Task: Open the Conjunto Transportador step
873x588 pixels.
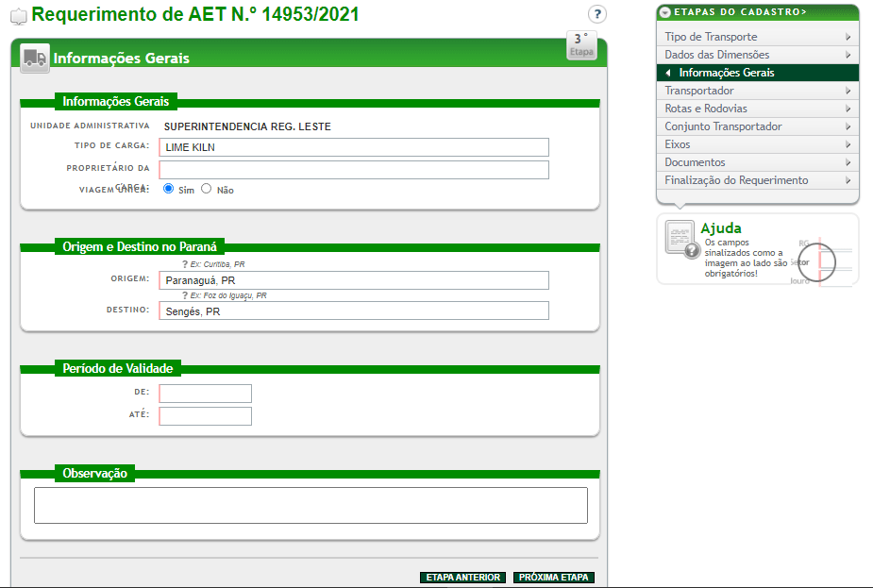Action: (x=723, y=126)
